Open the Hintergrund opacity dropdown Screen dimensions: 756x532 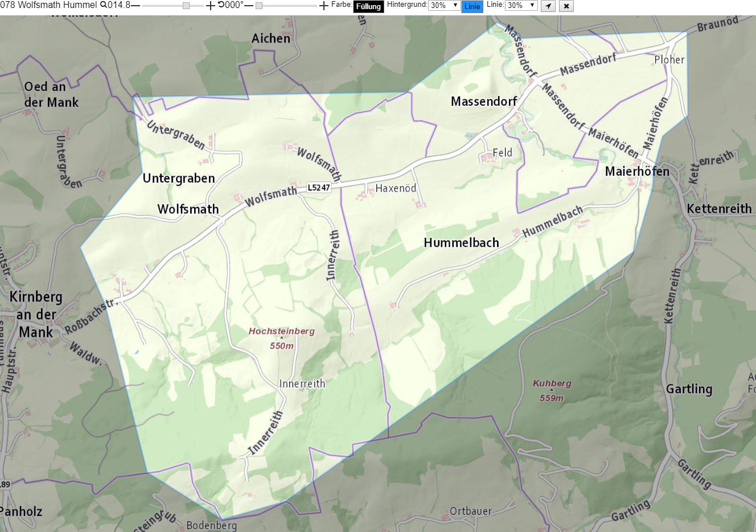point(444,5)
